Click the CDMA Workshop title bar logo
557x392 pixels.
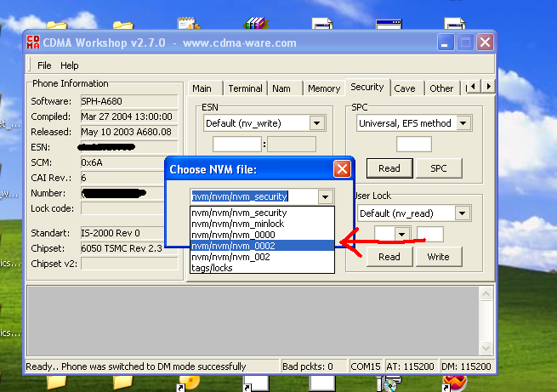[x=33, y=43]
